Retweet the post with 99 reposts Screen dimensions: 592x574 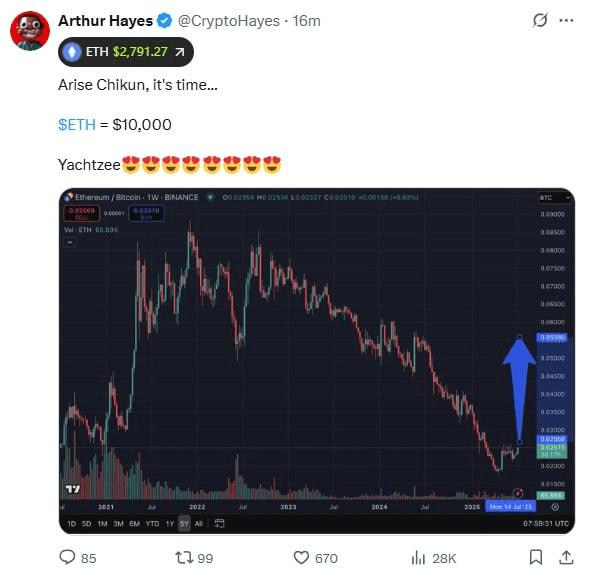[184, 558]
